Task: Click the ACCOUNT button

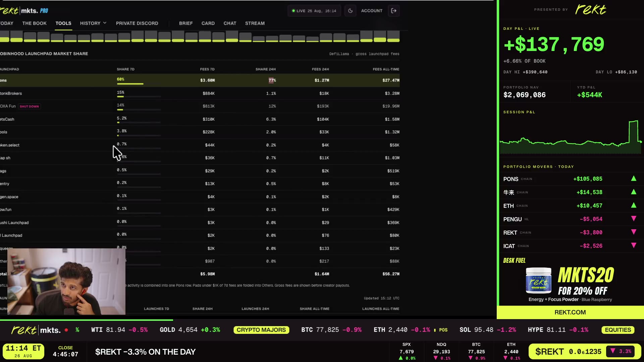Action: point(372,11)
